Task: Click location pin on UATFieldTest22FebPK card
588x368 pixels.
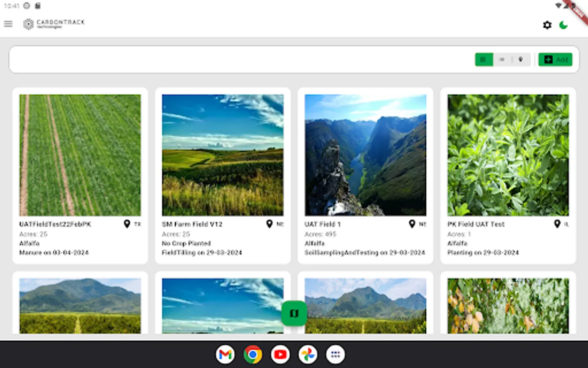Action: click(127, 224)
